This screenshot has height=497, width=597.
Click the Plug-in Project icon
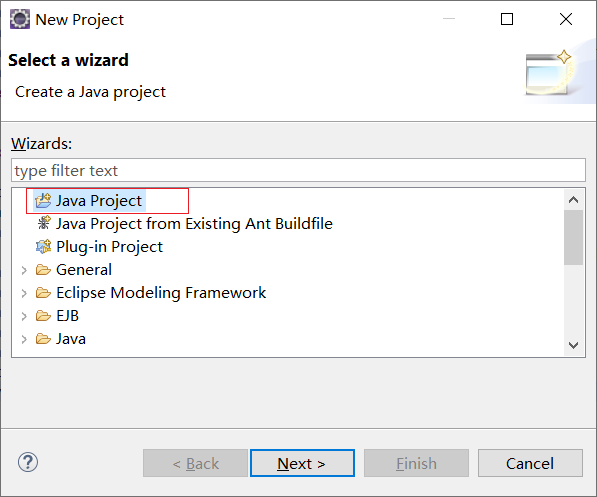click(x=43, y=246)
